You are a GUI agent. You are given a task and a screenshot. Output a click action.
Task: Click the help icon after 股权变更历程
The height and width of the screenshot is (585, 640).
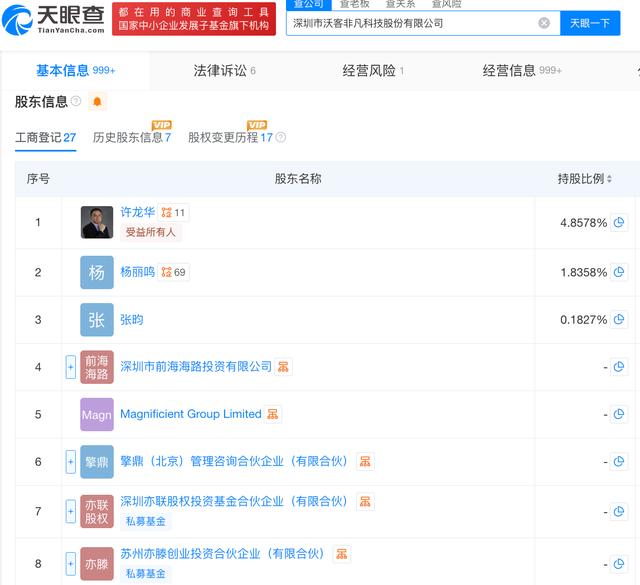(x=281, y=138)
